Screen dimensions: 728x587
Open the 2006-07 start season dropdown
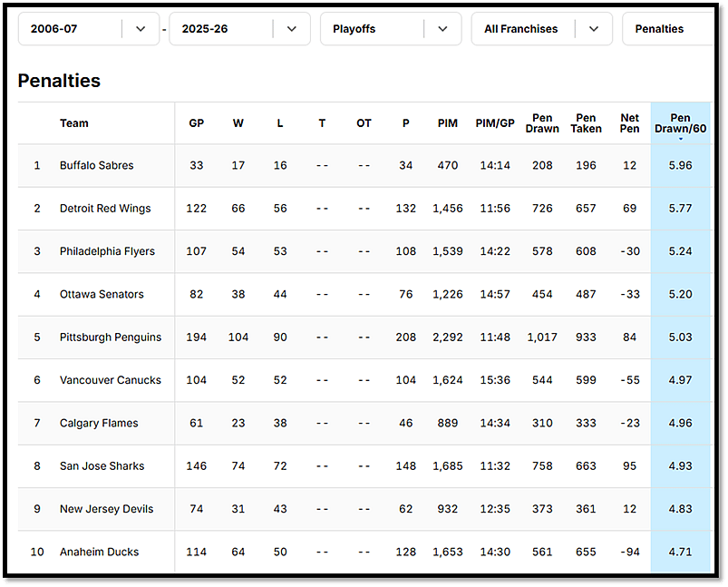point(88,29)
